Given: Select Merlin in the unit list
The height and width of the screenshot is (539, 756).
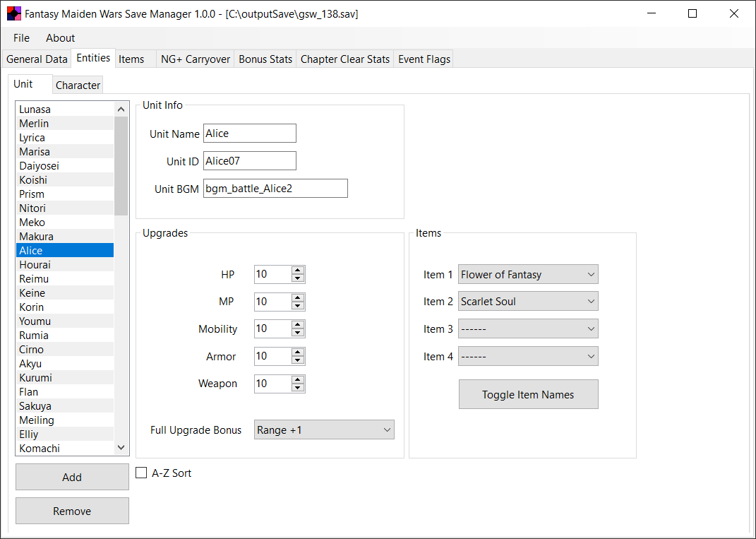Looking at the screenshot, I should coord(65,124).
